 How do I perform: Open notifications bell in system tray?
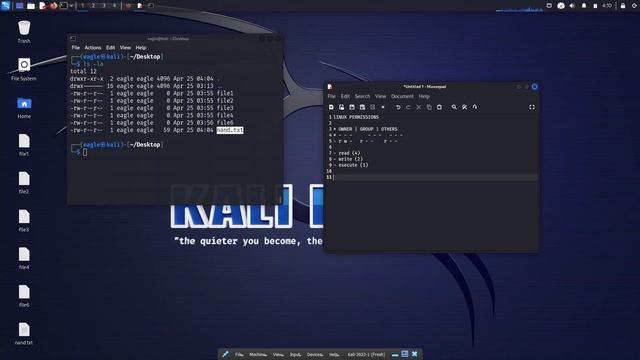point(584,6)
